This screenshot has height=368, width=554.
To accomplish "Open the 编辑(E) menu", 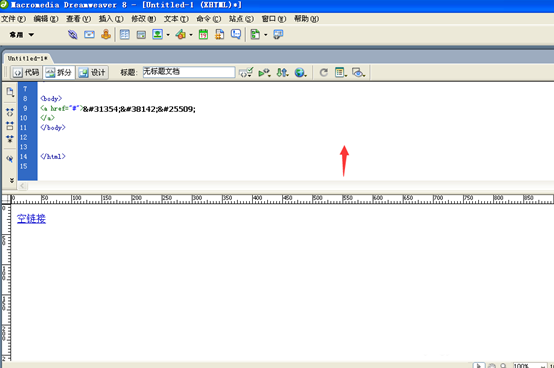I will [46, 19].
